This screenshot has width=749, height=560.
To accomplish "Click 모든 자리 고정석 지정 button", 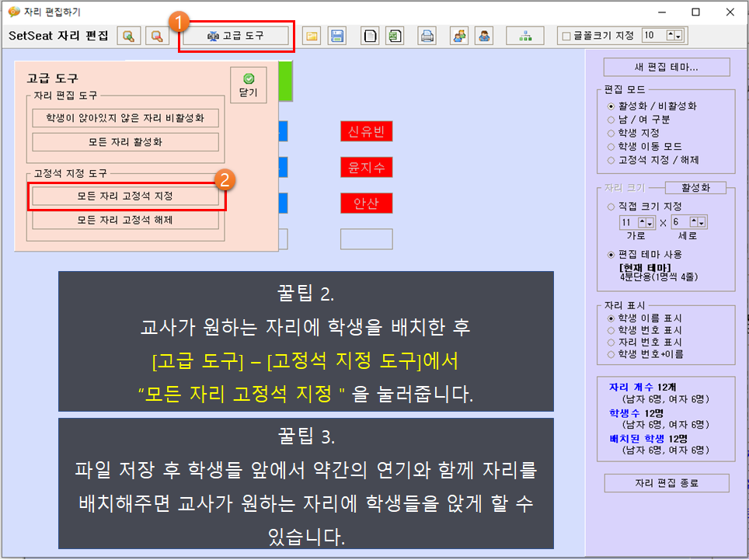I will (125, 197).
